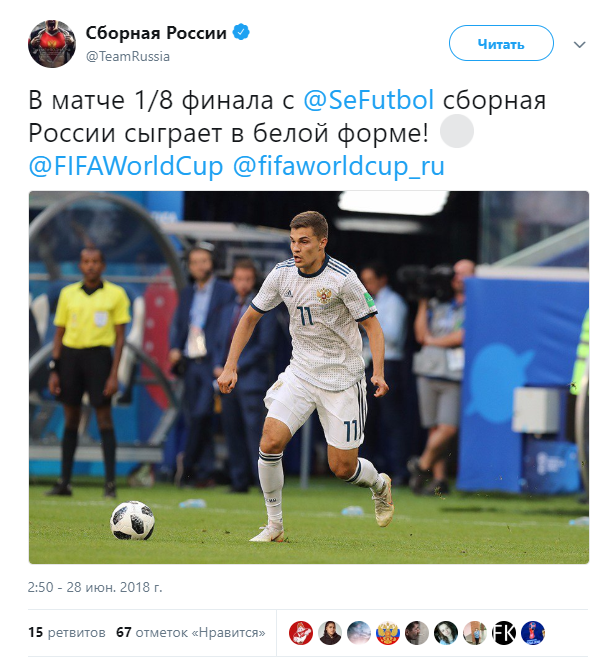View the 67 отметок «Нравится» list
The image size is (611, 667).
(x=191, y=633)
